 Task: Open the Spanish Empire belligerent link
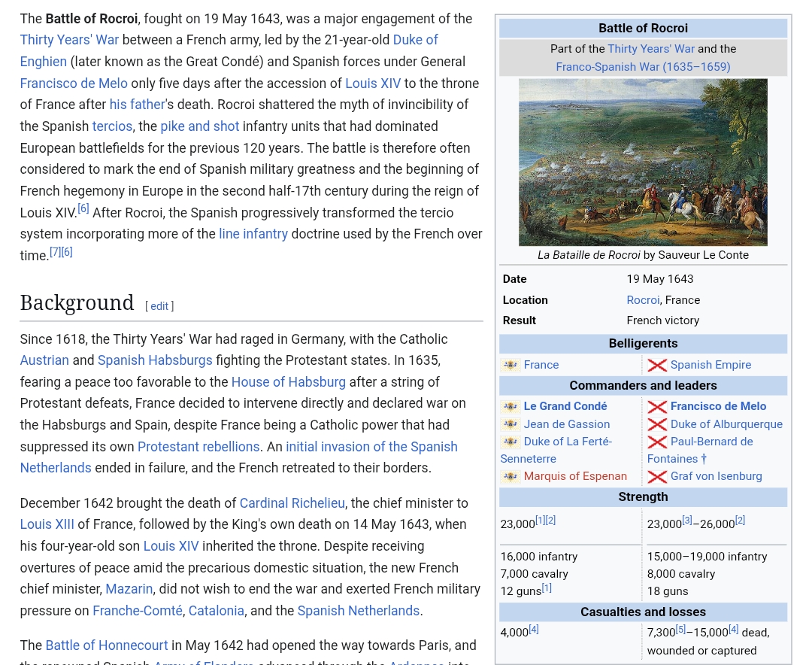point(710,365)
